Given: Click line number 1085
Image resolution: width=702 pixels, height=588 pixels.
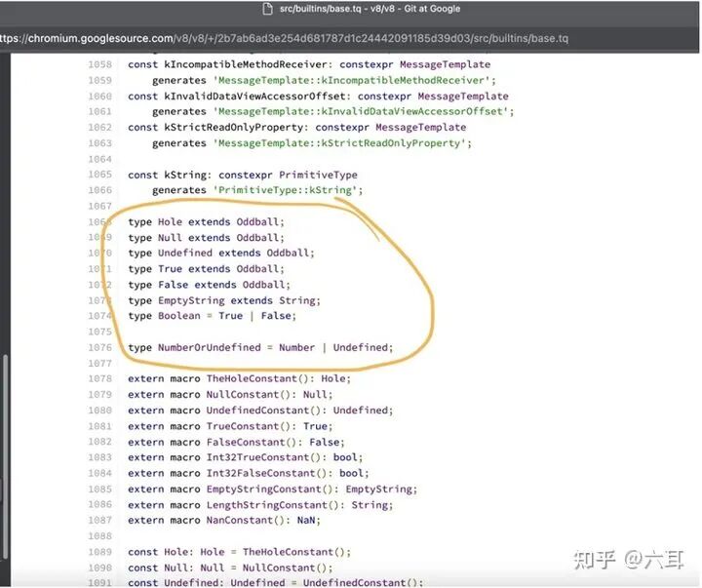Looking at the screenshot, I should coord(99,490).
